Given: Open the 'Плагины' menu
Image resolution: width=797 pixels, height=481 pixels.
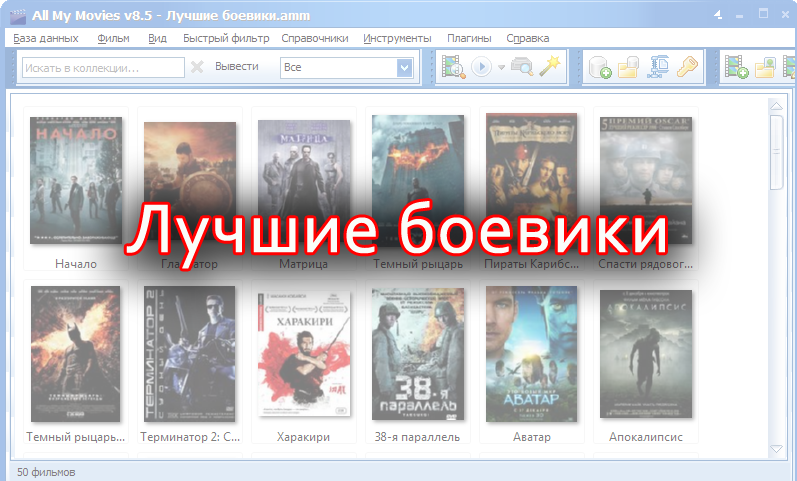Looking at the screenshot, I should click(x=468, y=38).
